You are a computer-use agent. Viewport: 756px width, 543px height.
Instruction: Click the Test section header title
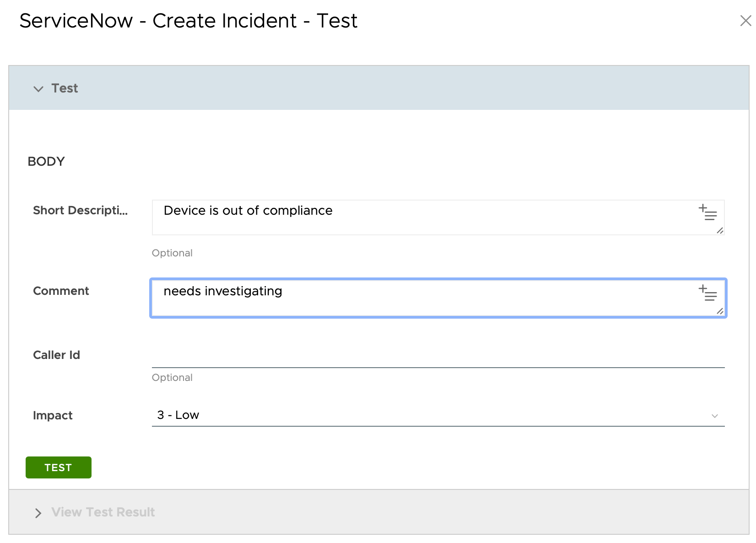65,88
